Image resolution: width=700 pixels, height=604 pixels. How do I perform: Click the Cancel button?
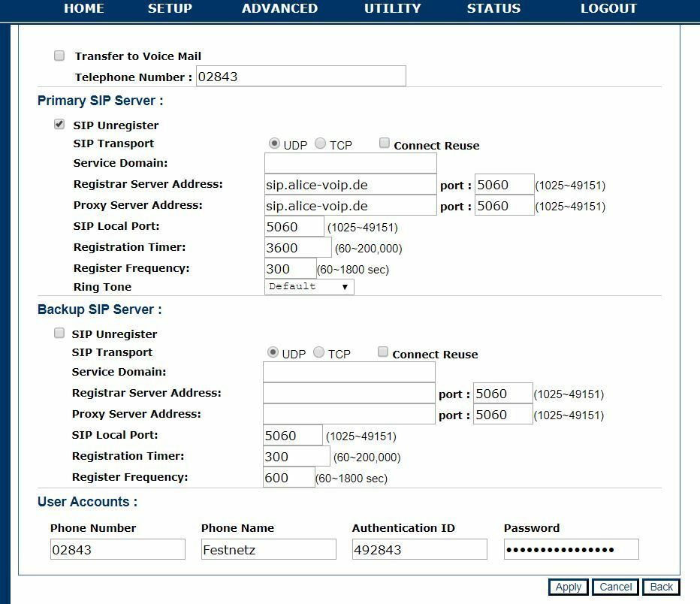(x=615, y=587)
